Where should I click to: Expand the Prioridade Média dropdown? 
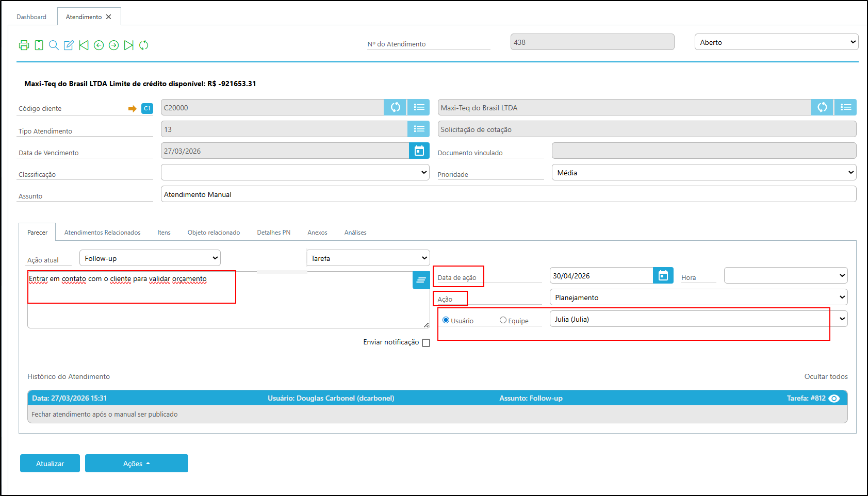pos(703,173)
